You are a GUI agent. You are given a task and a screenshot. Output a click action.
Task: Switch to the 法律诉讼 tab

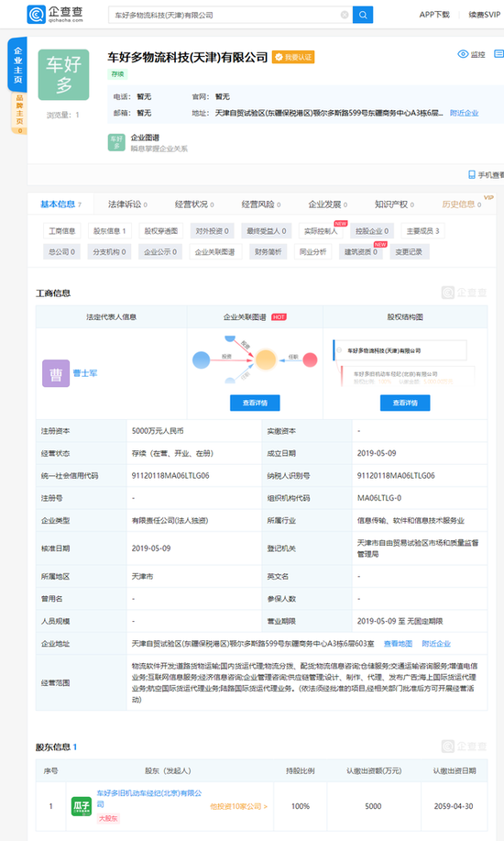pos(127,205)
